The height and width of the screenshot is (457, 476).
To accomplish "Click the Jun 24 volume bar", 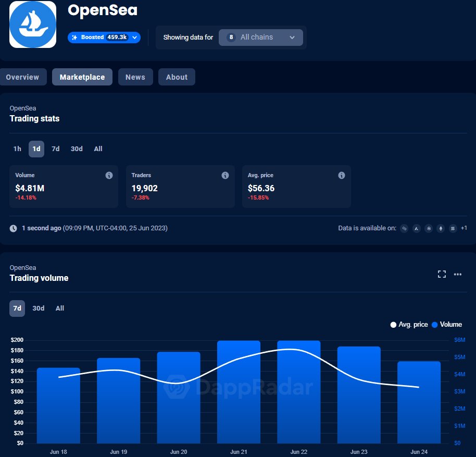I will point(419,402).
